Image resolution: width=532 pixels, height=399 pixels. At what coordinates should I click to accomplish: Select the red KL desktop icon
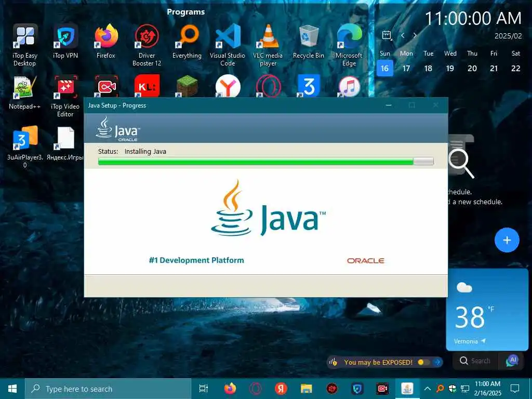click(x=147, y=86)
